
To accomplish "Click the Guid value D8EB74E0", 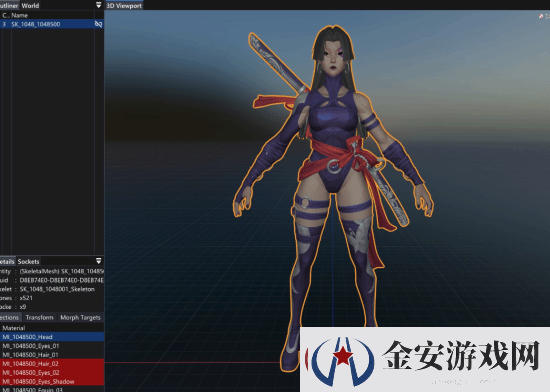I will (x=62, y=280).
